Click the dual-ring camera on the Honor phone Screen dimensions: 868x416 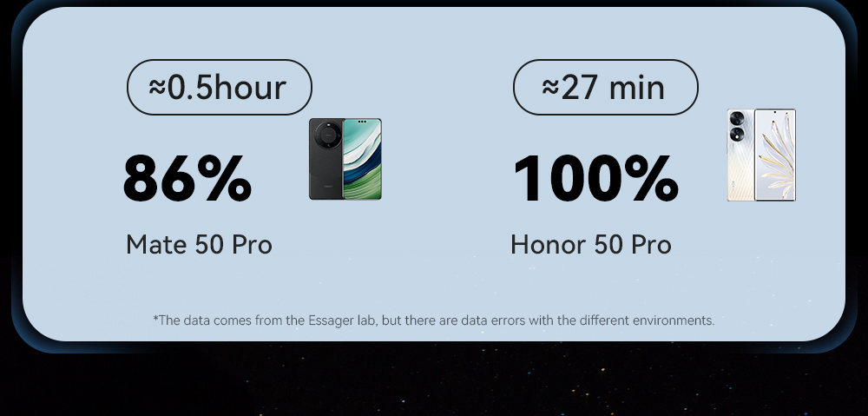738,127
